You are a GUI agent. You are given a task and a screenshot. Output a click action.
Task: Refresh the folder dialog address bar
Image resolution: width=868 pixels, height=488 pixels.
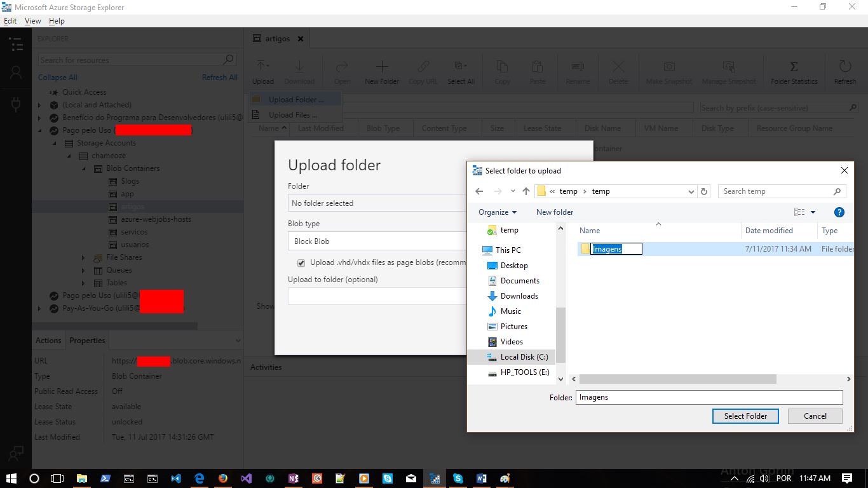704,191
